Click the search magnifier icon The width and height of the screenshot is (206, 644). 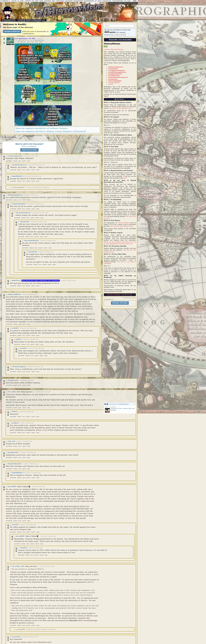[134, 26]
